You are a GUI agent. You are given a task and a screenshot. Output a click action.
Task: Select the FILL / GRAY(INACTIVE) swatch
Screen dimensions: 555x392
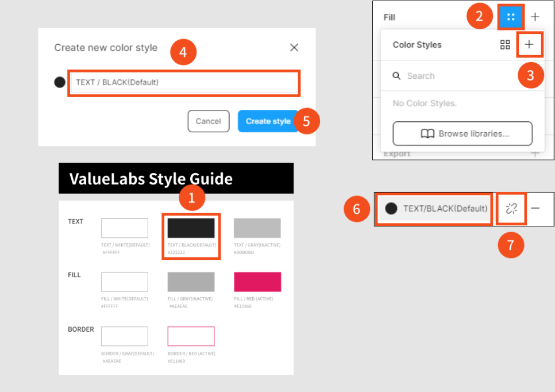pyautogui.click(x=191, y=282)
